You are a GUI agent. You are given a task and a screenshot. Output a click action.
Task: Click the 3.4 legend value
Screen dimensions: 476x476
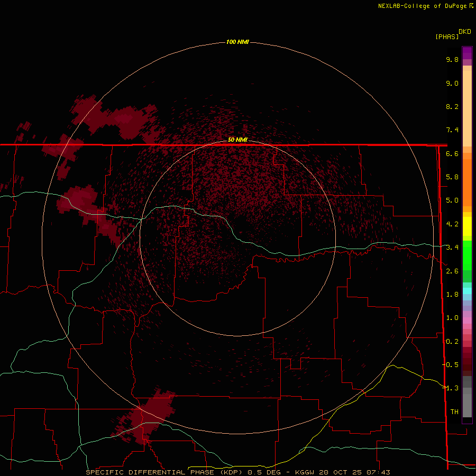click(x=452, y=248)
